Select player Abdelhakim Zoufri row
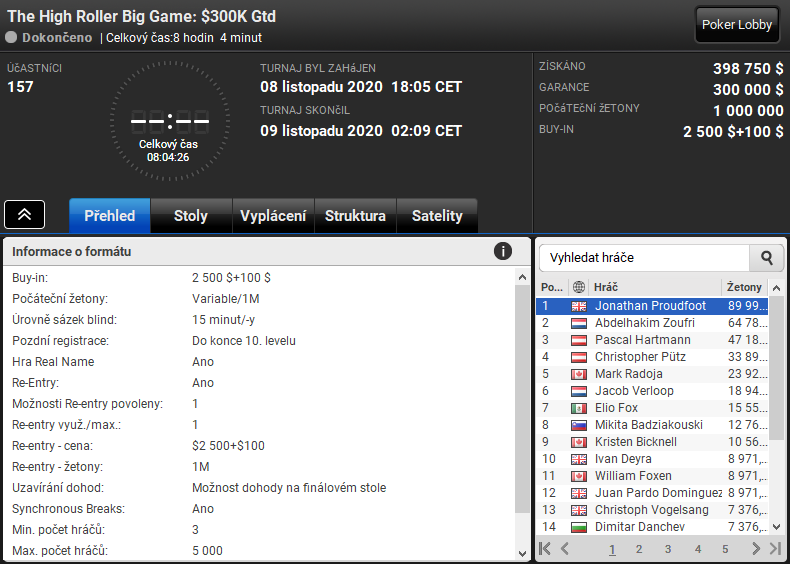790x564 pixels. [651, 323]
